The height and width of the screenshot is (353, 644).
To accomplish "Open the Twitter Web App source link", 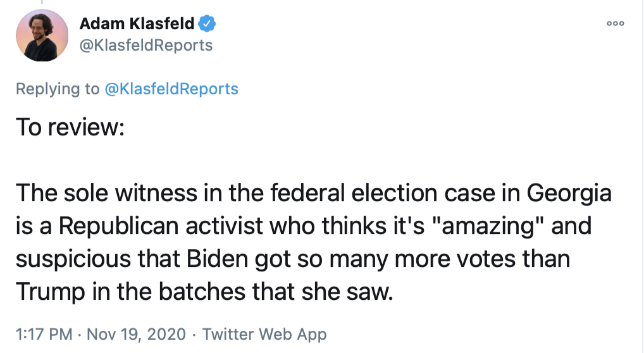I will coord(266,334).
